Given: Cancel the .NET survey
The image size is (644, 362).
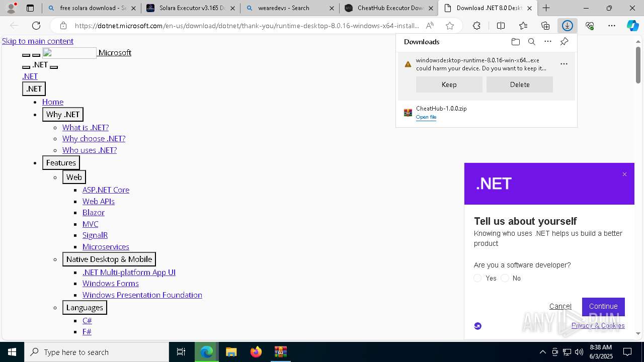Looking at the screenshot, I should pos(560,306).
